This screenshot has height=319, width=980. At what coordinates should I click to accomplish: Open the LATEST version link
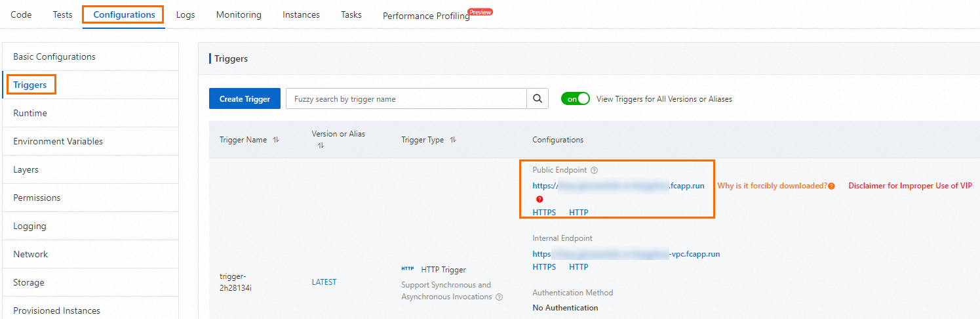[x=324, y=282]
